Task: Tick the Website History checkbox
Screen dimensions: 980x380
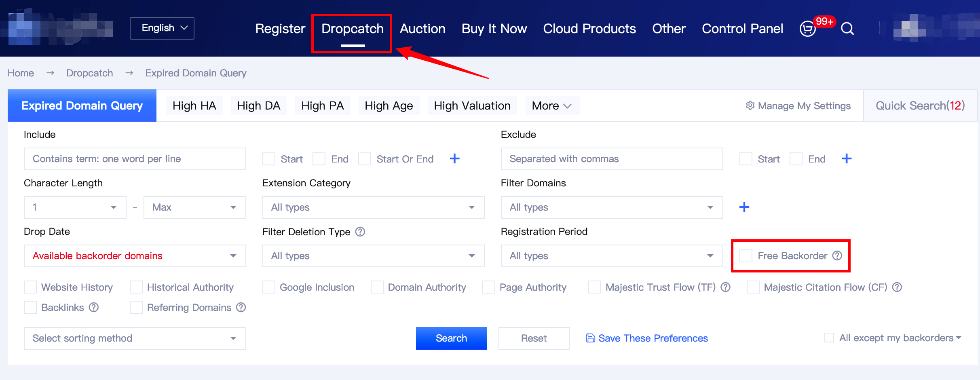Action: pyautogui.click(x=30, y=287)
